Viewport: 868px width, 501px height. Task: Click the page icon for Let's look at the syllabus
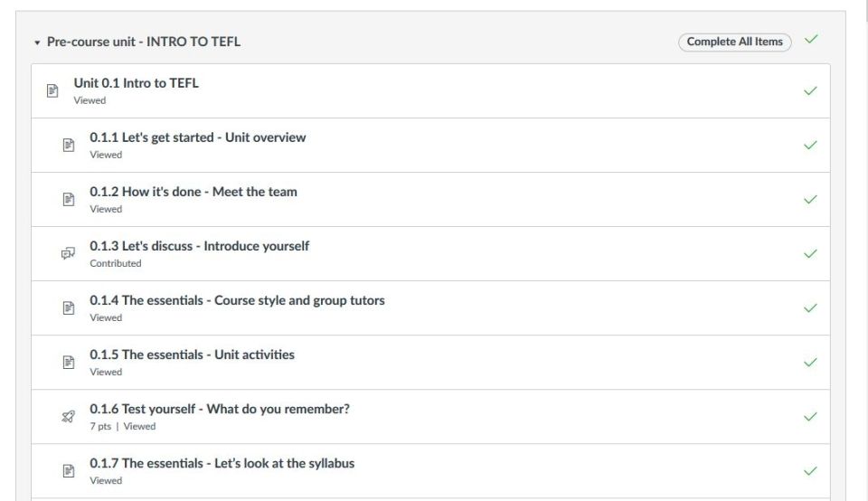[x=69, y=470]
